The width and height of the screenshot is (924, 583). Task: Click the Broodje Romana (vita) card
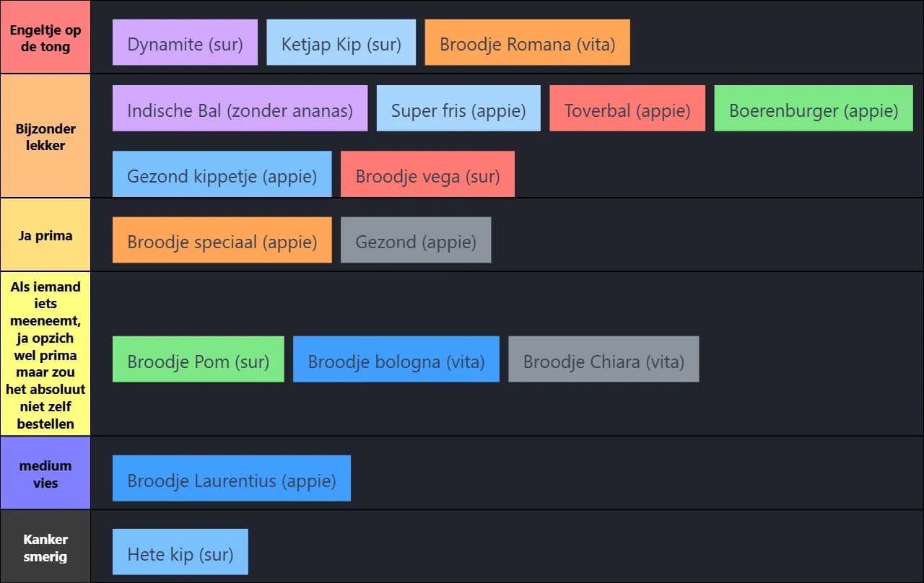click(527, 43)
